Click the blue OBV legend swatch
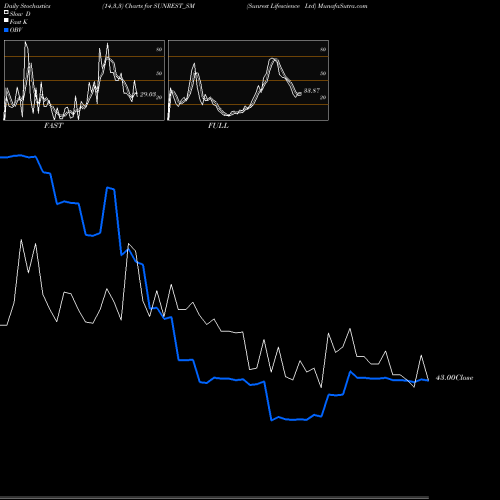The image size is (500, 500). (6, 30)
